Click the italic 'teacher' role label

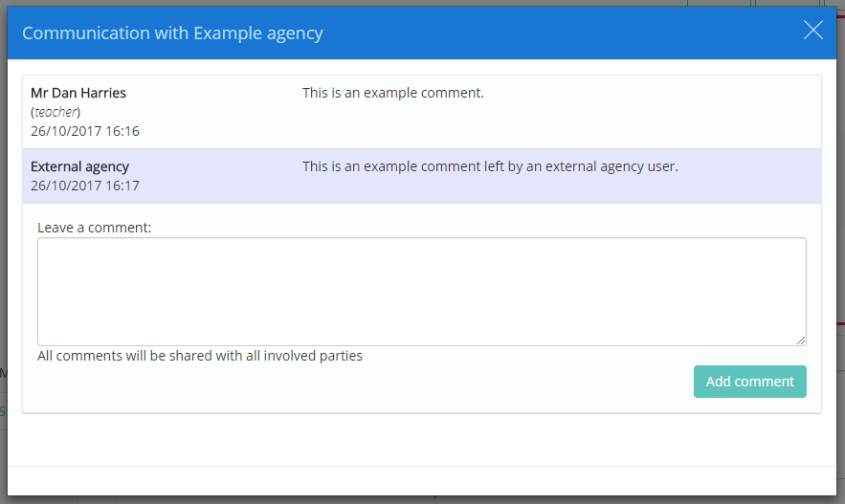(x=56, y=112)
